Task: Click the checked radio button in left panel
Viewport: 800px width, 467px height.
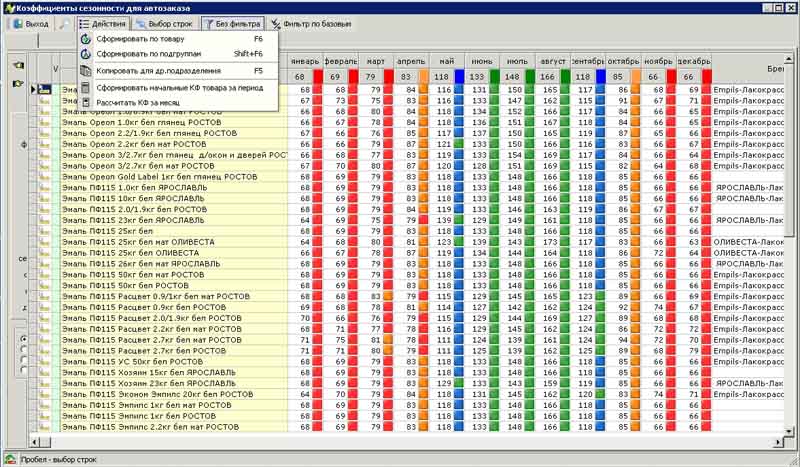Action: click(23, 339)
